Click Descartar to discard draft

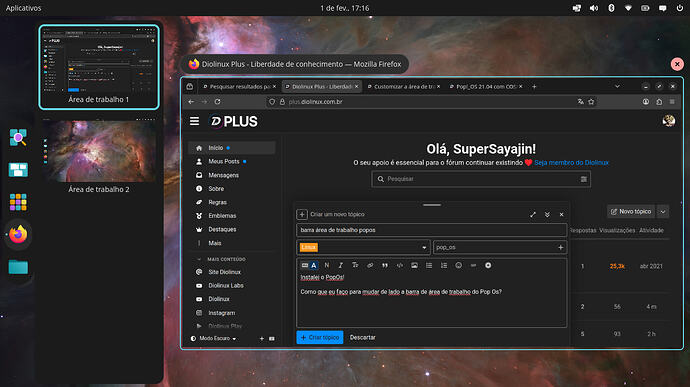363,337
